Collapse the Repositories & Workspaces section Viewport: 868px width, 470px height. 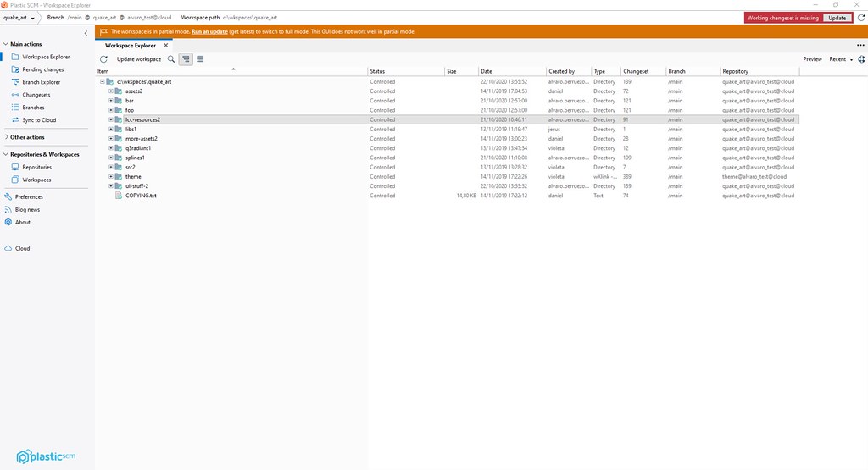click(6, 154)
